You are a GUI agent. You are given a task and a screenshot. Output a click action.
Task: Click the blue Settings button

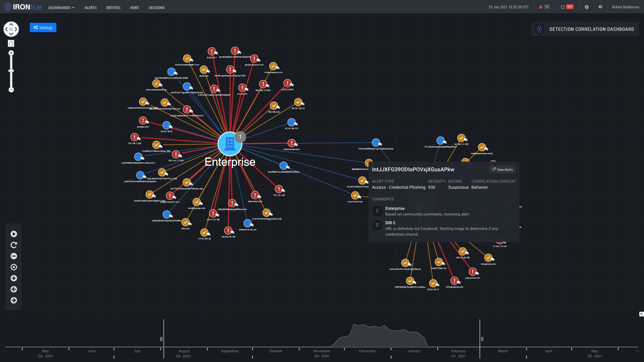click(x=43, y=27)
